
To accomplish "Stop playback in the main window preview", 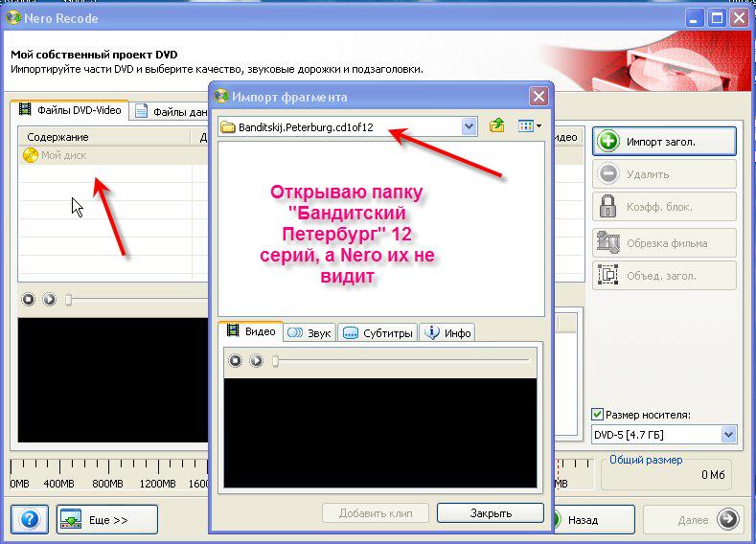I will pos(29,300).
